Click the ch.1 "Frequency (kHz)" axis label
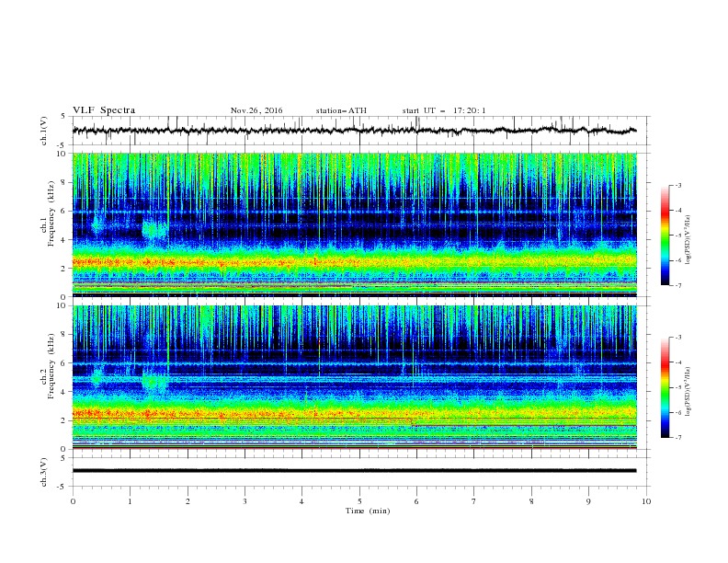 (52, 213)
